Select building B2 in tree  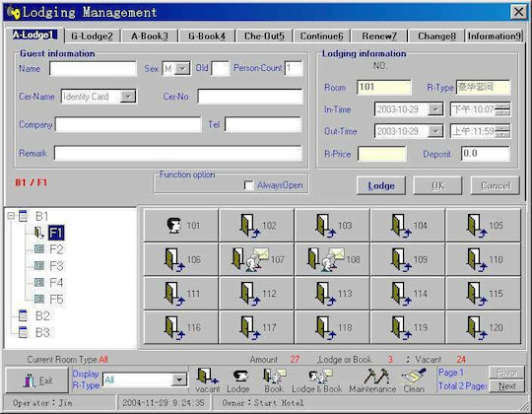coord(42,316)
